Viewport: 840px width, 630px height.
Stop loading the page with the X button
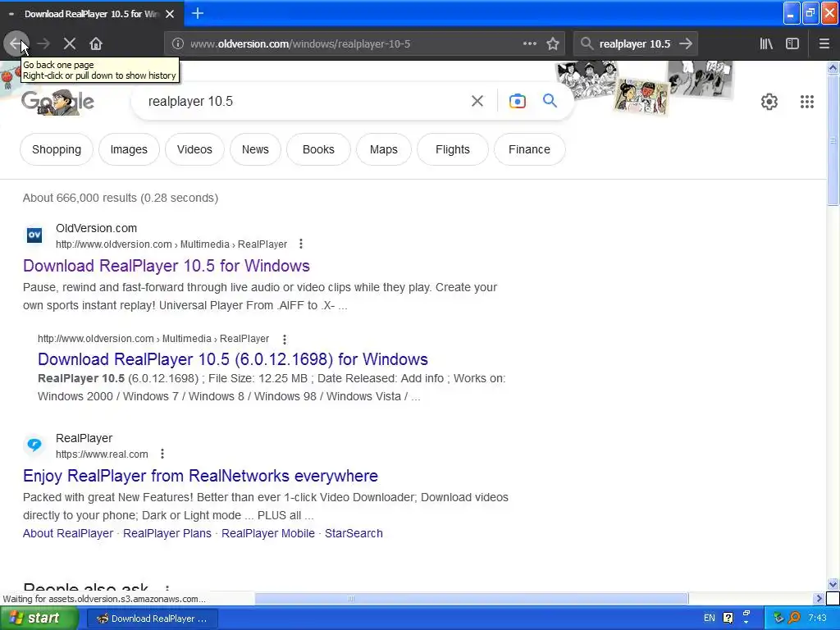click(70, 43)
